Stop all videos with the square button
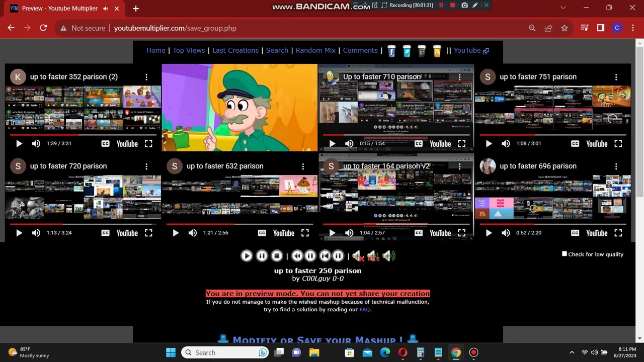This screenshot has width=644, height=362. click(277, 256)
